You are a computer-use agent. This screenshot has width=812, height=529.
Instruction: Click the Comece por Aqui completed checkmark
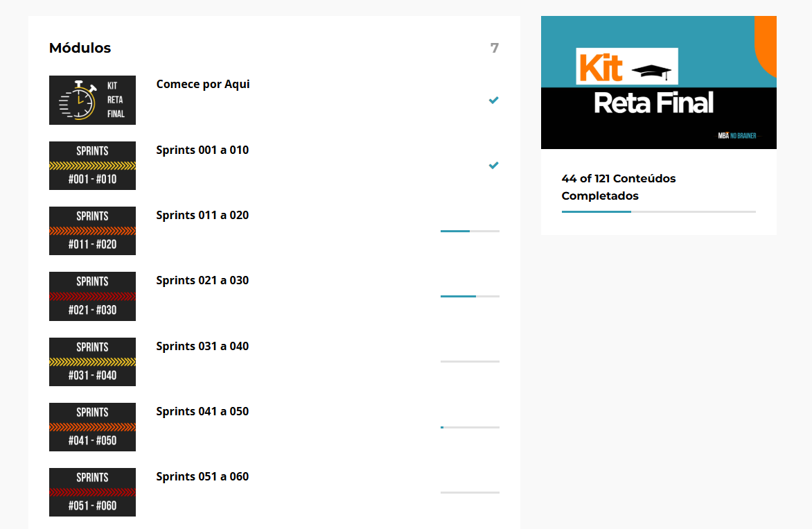493,101
